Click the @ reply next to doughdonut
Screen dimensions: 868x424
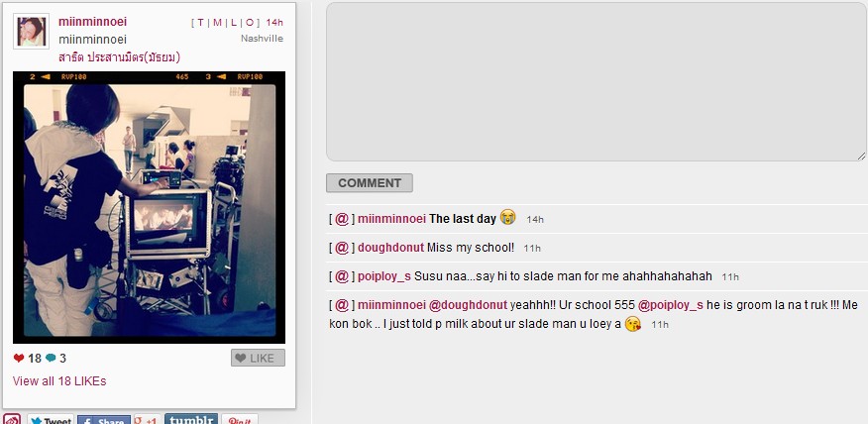click(x=342, y=248)
